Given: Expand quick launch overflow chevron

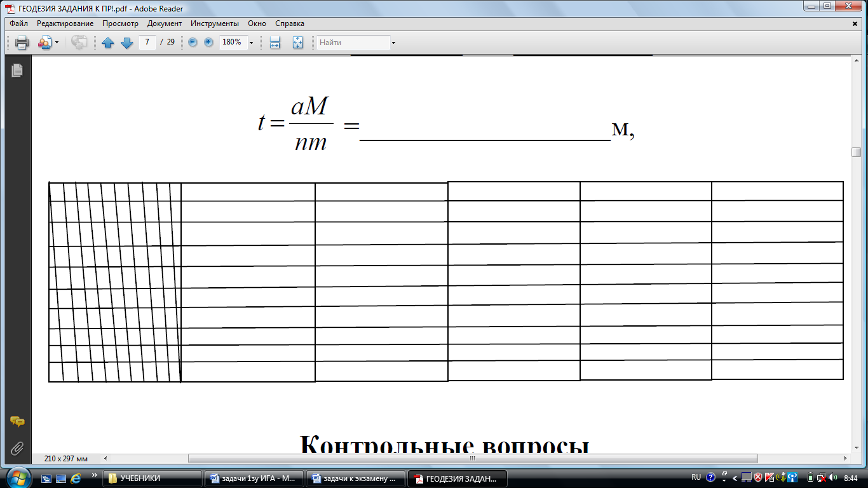Looking at the screenshot, I should [95, 475].
